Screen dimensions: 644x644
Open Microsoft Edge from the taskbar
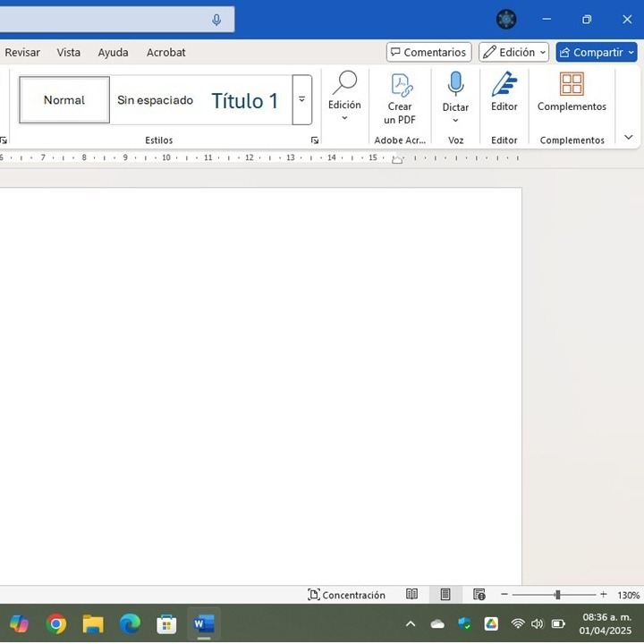[x=130, y=623]
